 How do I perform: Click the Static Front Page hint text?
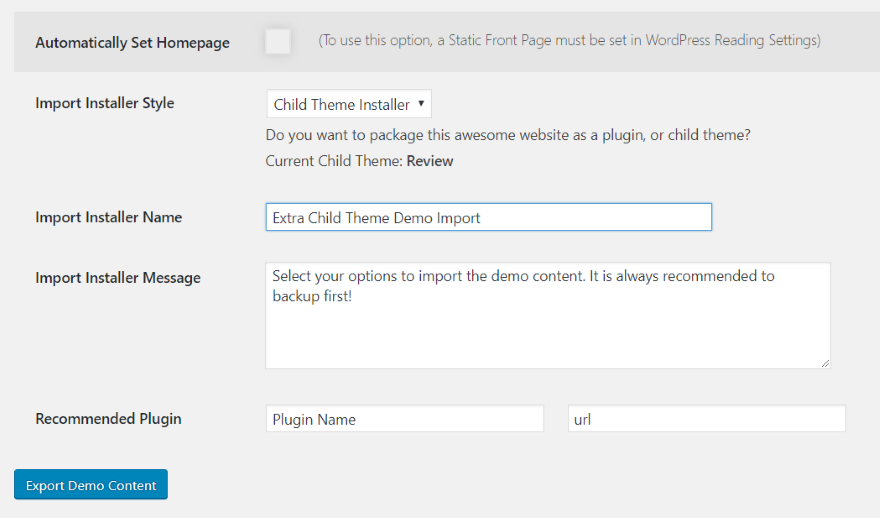point(569,41)
